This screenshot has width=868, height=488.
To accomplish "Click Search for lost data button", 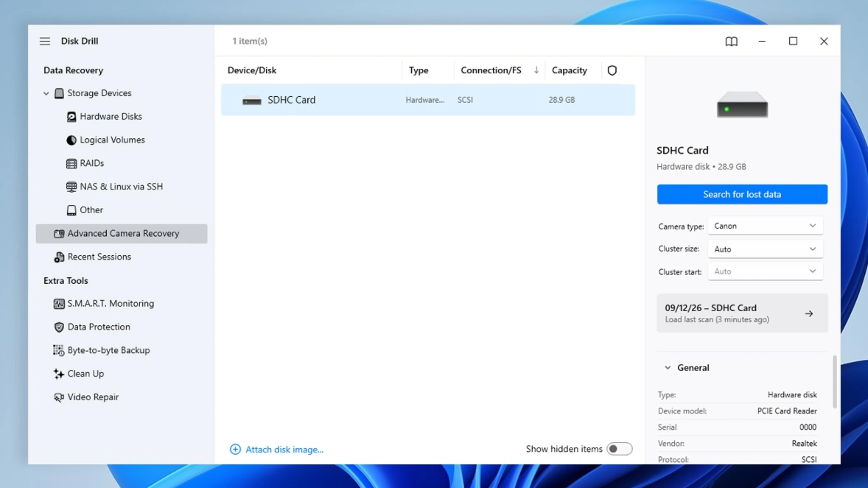I will (x=742, y=194).
